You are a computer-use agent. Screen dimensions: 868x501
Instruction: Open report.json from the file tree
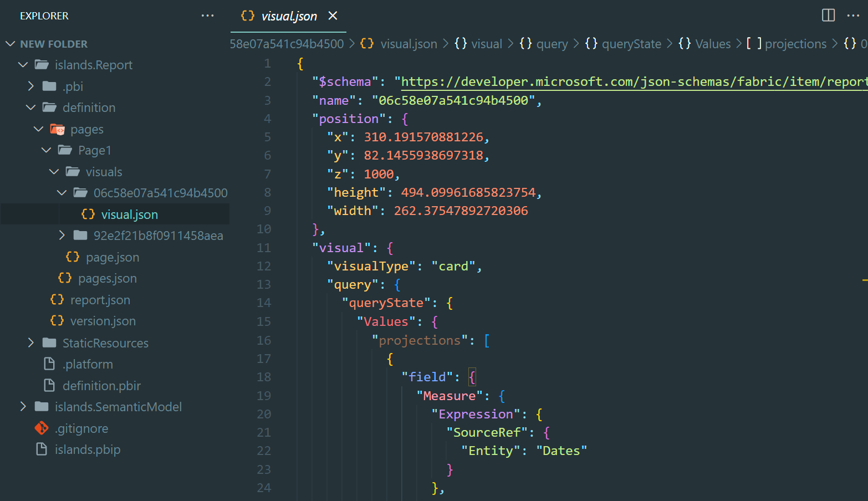(x=100, y=300)
